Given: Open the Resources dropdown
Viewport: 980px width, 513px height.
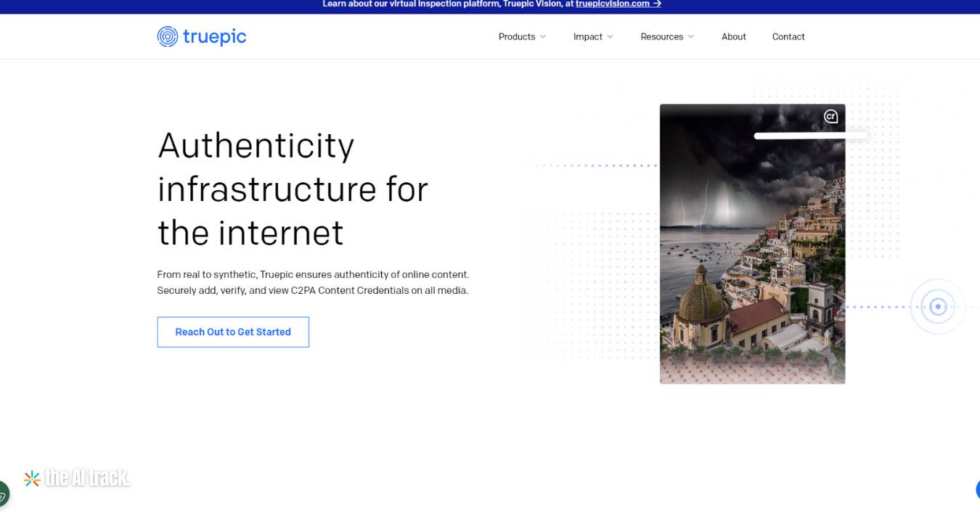Looking at the screenshot, I should click(666, 36).
